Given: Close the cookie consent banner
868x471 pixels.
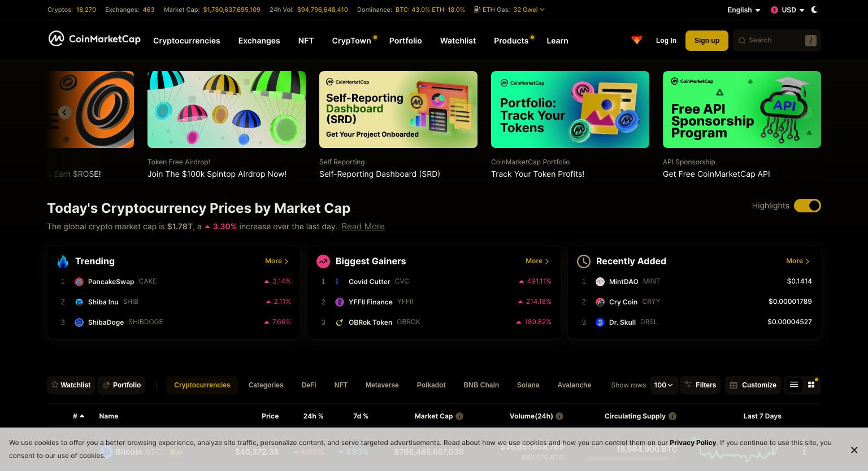Looking at the screenshot, I should point(854,450).
